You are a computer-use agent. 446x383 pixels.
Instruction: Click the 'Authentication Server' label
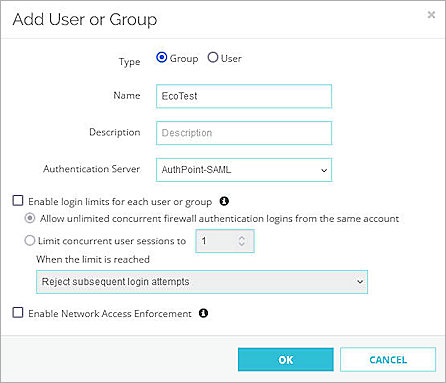[x=92, y=169]
